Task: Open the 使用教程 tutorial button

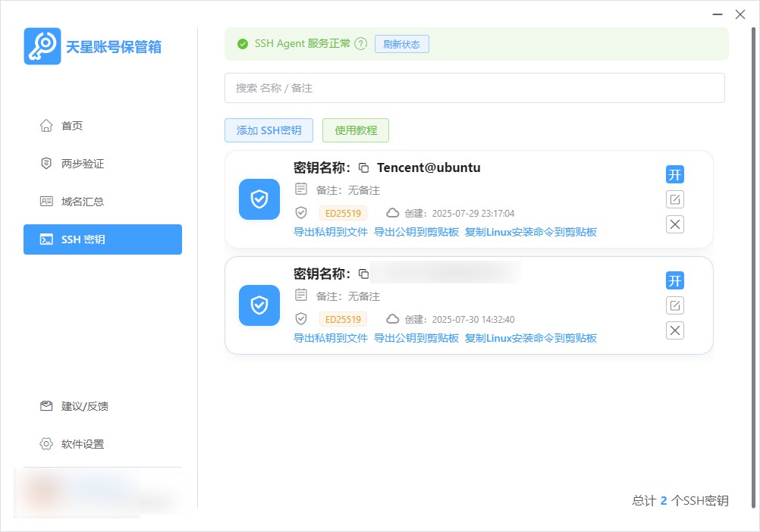Action: 356,130
